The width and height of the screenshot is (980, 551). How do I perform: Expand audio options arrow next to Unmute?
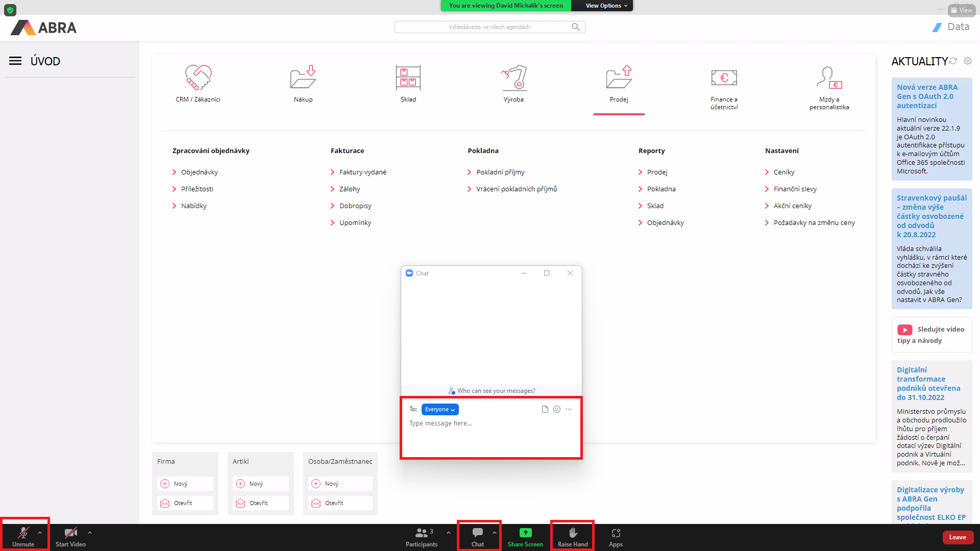(x=40, y=532)
